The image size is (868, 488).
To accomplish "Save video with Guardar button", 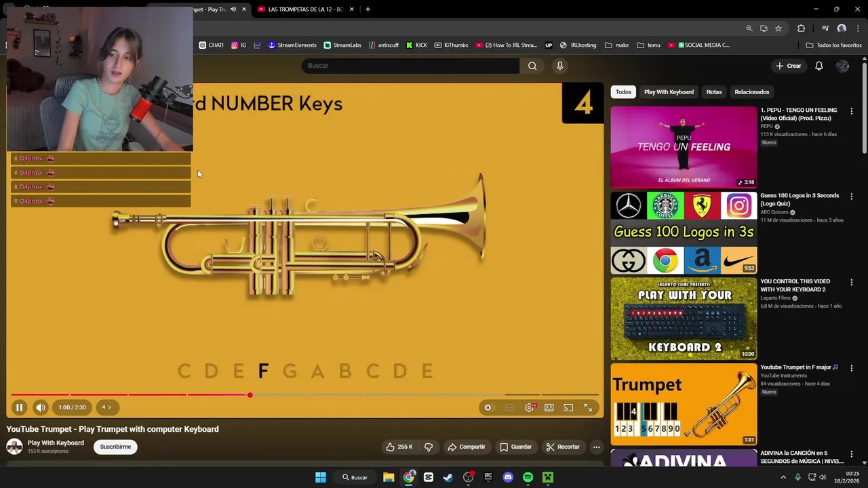I will pyautogui.click(x=515, y=447).
